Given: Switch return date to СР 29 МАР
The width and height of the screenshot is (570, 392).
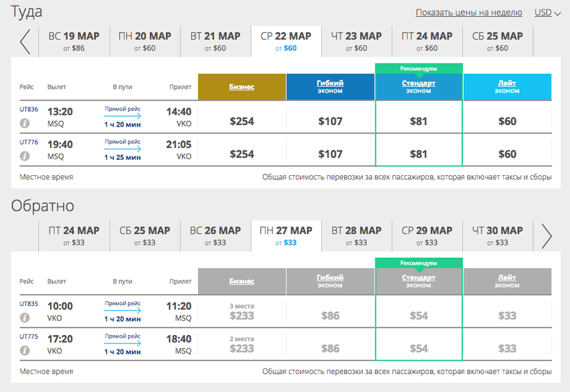Looking at the screenshot, I should coord(427,236).
